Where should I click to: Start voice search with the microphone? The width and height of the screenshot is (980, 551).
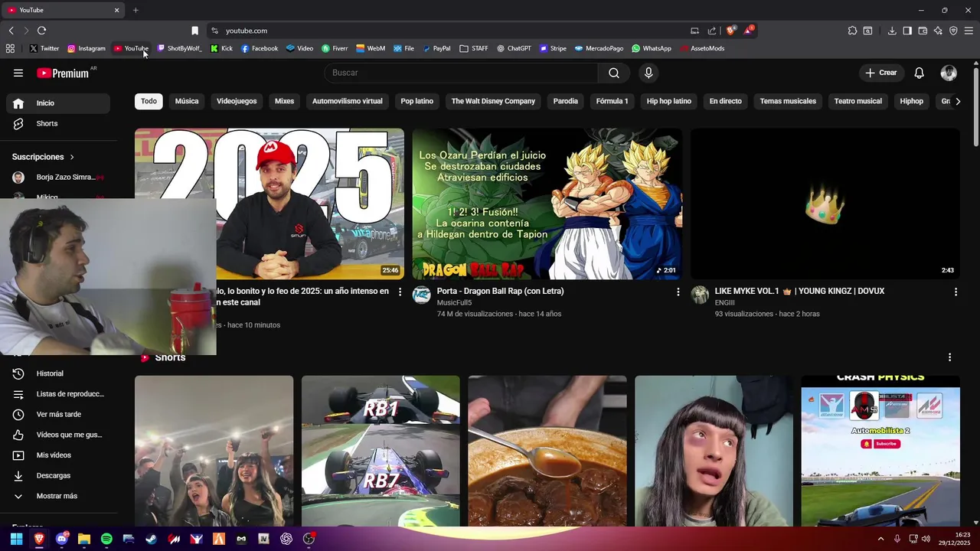coord(648,73)
